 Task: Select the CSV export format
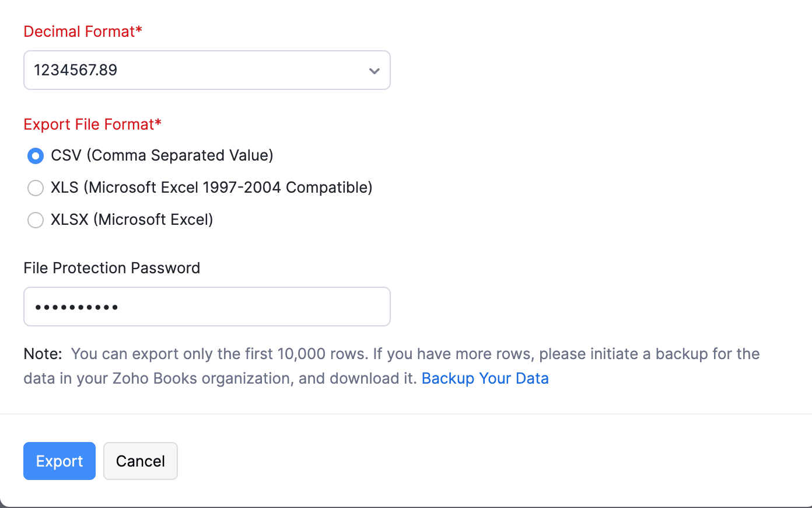36,156
